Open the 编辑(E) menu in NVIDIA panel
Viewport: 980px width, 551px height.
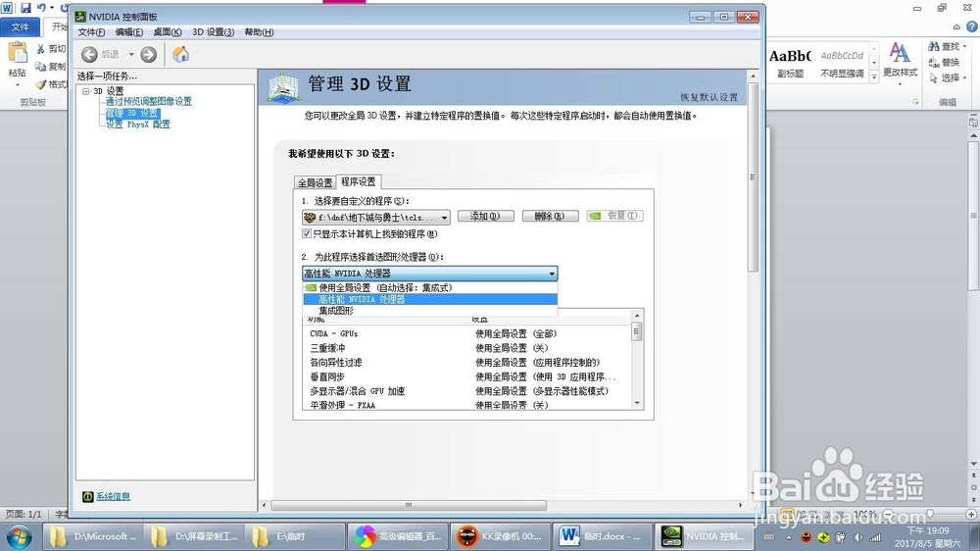pyautogui.click(x=128, y=32)
